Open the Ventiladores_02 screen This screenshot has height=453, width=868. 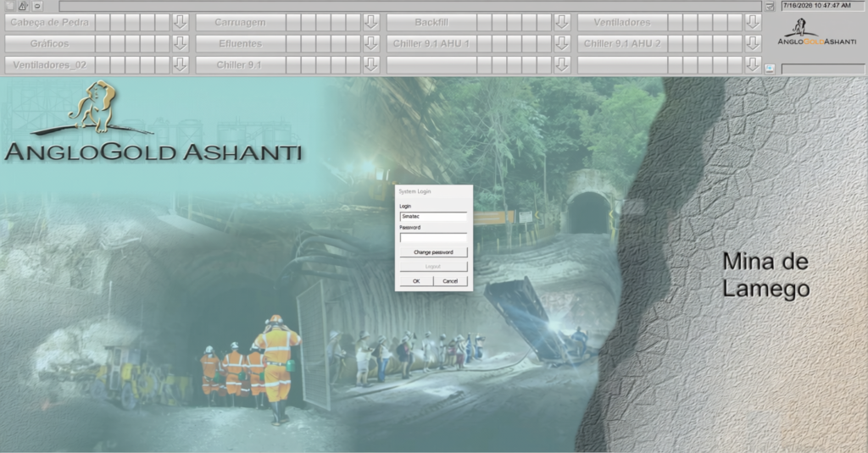coord(50,64)
